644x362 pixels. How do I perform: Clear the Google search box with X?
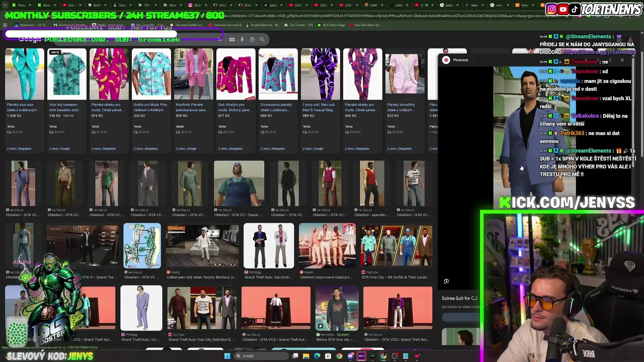(220, 39)
